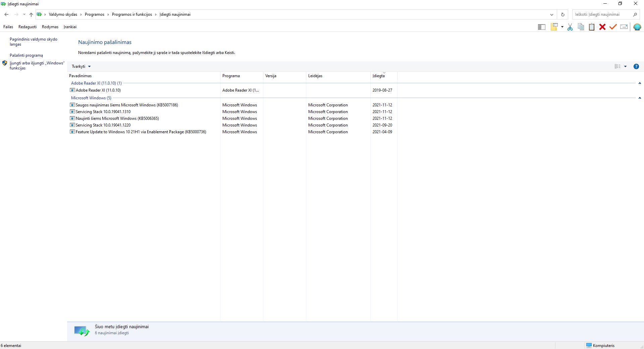Collapse the Microsoft Windows group
The image size is (644, 349).
pos(640,98)
